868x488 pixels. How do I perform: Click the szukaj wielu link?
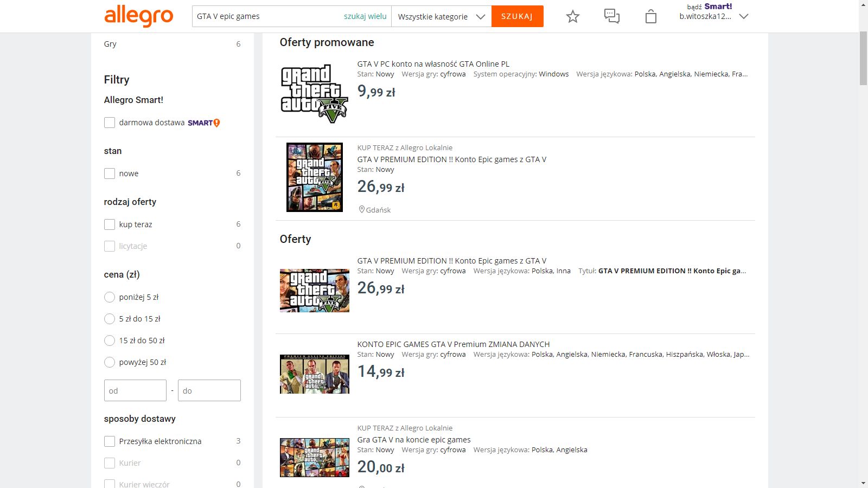[365, 16]
